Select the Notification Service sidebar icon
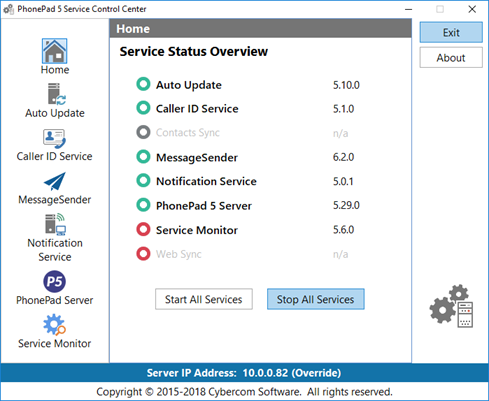The width and height of the screenshot is (489, 401). 55,225
